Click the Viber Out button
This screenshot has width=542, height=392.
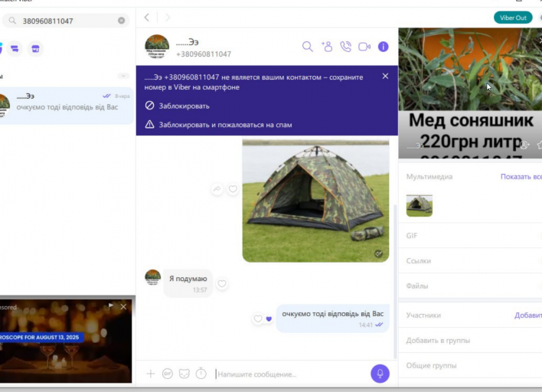[513, 18]
